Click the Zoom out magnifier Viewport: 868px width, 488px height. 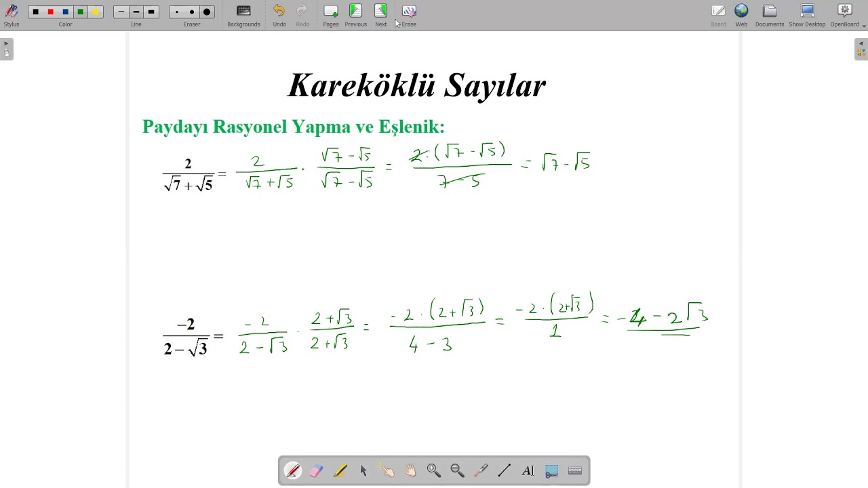457,470
